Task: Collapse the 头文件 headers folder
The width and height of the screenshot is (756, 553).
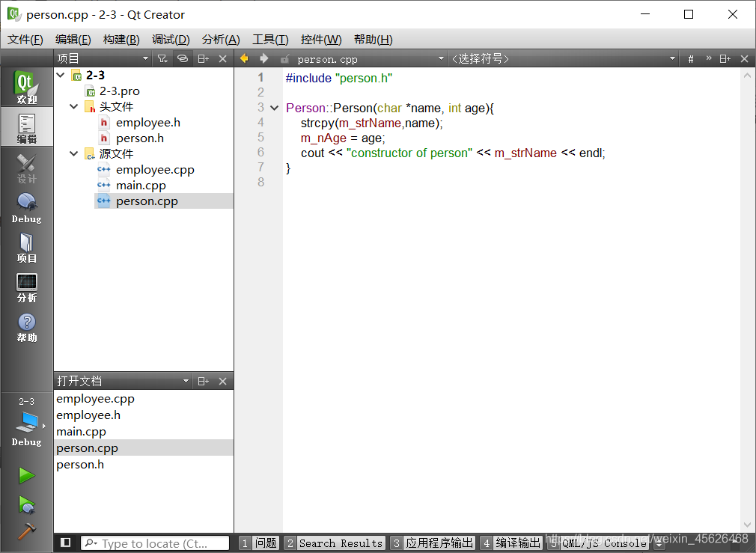Action: click(74, 106)
